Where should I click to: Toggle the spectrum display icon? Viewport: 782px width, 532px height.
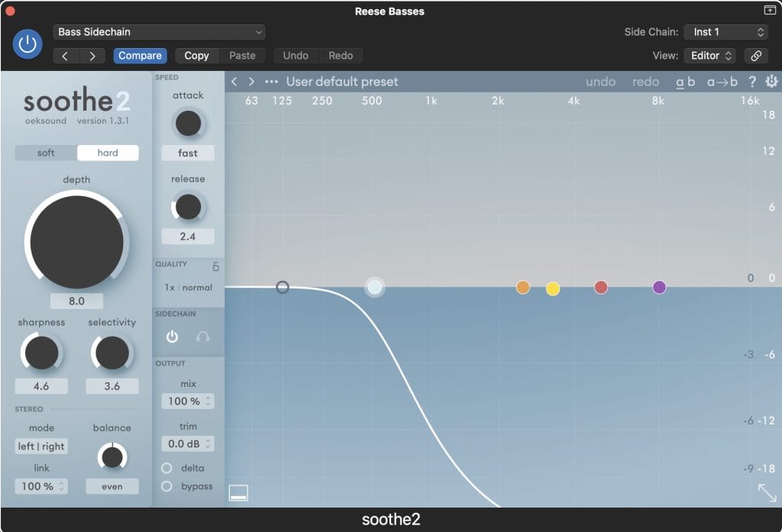(x=239, y=494)
